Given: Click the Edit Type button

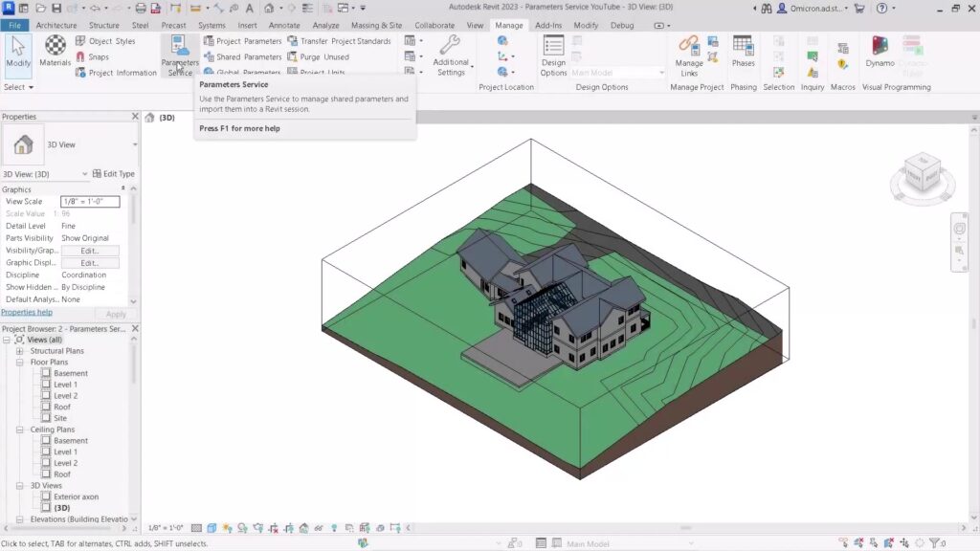Looking at the screenshot, I should click(x=113, y=174).
